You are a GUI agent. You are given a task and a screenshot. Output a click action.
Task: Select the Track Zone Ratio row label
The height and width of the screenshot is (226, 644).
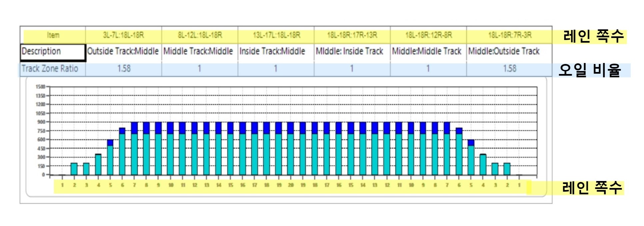[x=53, y=69]
